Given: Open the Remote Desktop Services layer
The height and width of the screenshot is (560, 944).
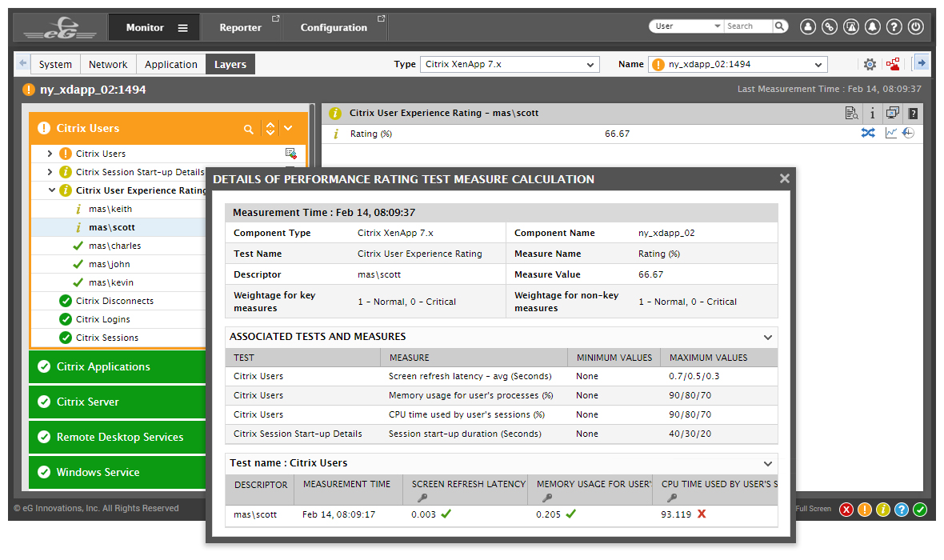Looking at the screenshot, I should point(118,437).
